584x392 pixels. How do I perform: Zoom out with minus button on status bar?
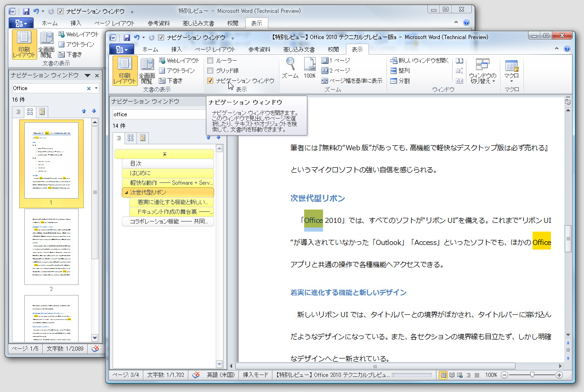[505, 375]
